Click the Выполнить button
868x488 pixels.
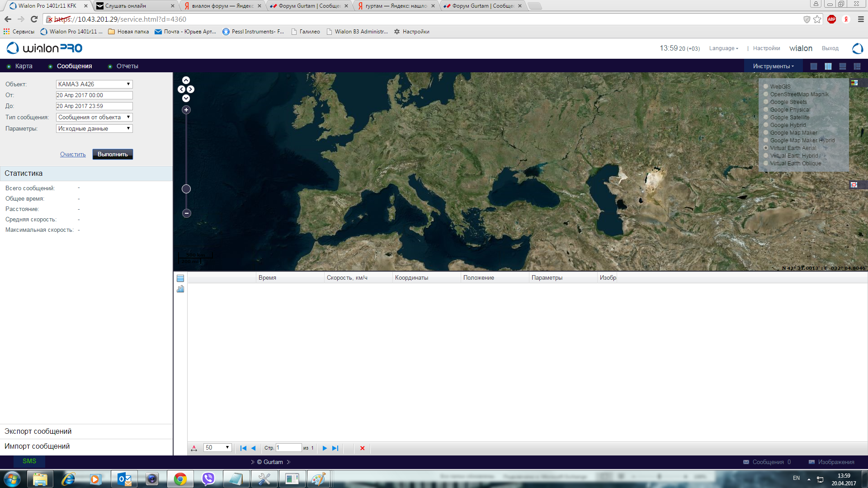point(113,155)
